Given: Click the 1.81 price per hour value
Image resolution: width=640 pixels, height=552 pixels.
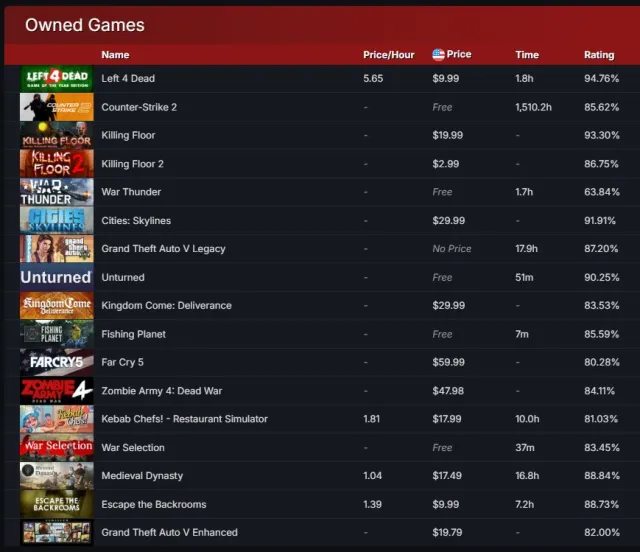Looking at the screenshot, I should (x=371, y=419).
